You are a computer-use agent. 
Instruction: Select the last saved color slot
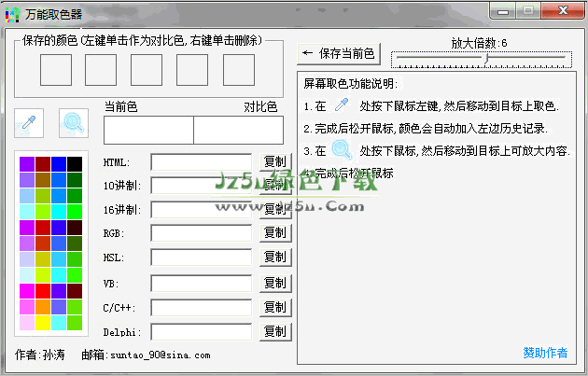238,70
